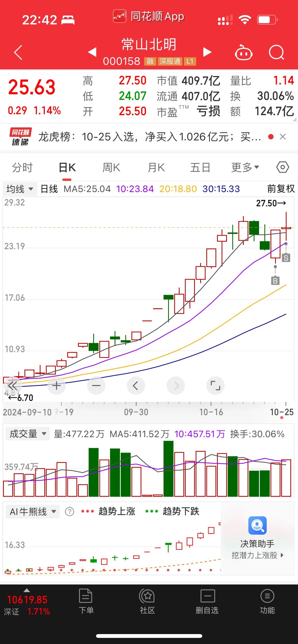Tap the B buy marker on chart
The height and width of the screenshot is (644, 298).
[275, 281]
